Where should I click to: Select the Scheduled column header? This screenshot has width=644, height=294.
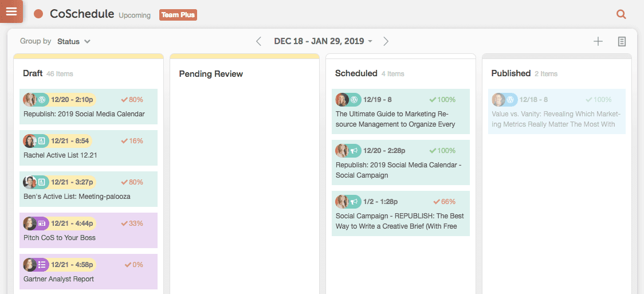click(x=356, y=73)
